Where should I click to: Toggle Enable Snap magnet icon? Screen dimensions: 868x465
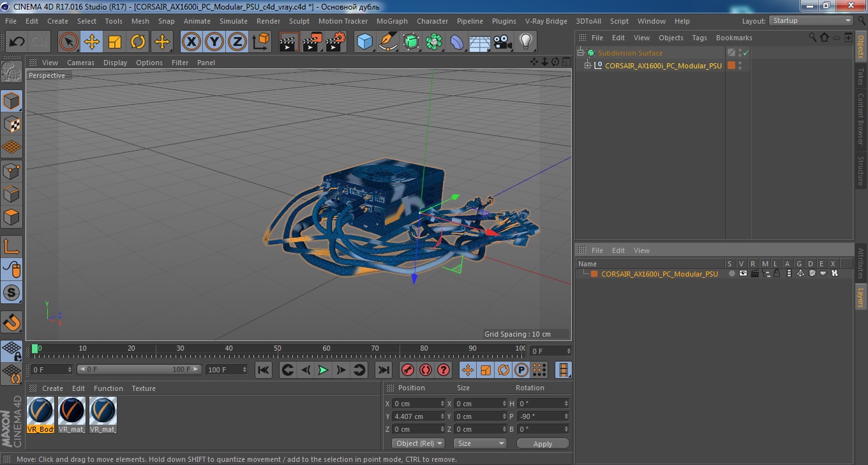pyautogui.click(x=11, y=321)
